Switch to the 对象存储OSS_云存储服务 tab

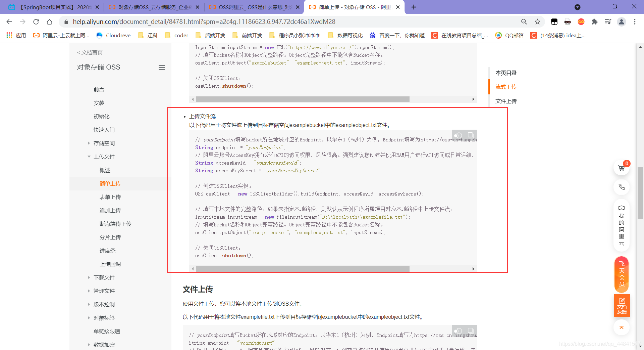click(x=153, y=7)
